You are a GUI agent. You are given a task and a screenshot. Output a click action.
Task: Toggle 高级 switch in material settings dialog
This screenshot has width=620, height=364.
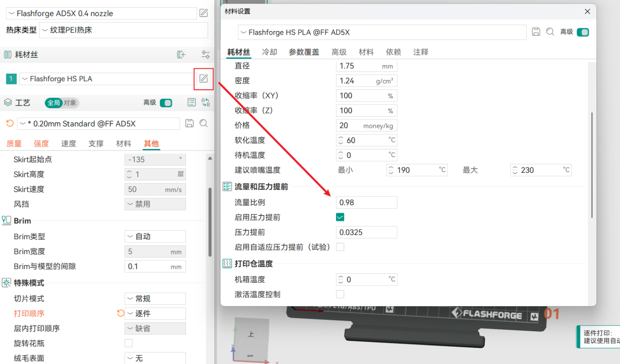point(583,32)
